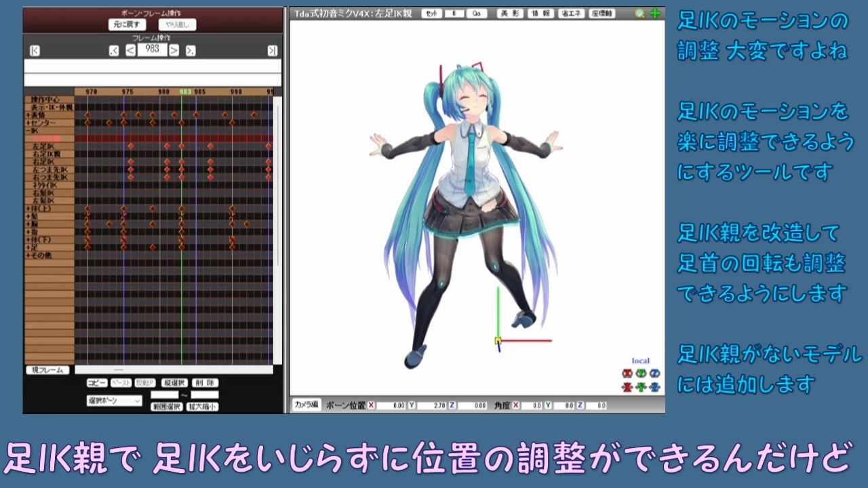Toggle the 情報 info display

540,14
